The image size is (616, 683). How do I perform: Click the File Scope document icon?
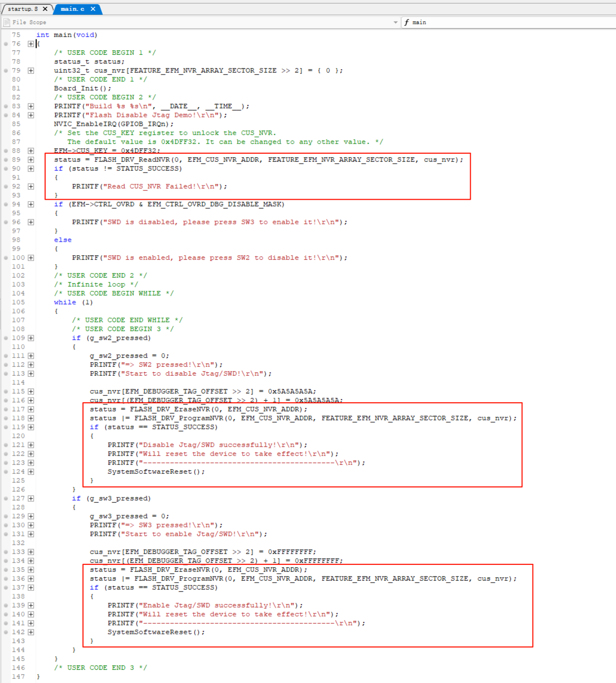tap(7, 22)
